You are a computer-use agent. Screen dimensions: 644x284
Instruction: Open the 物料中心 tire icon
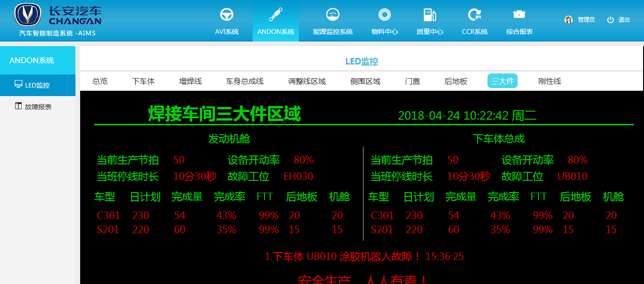coord(385,15)
